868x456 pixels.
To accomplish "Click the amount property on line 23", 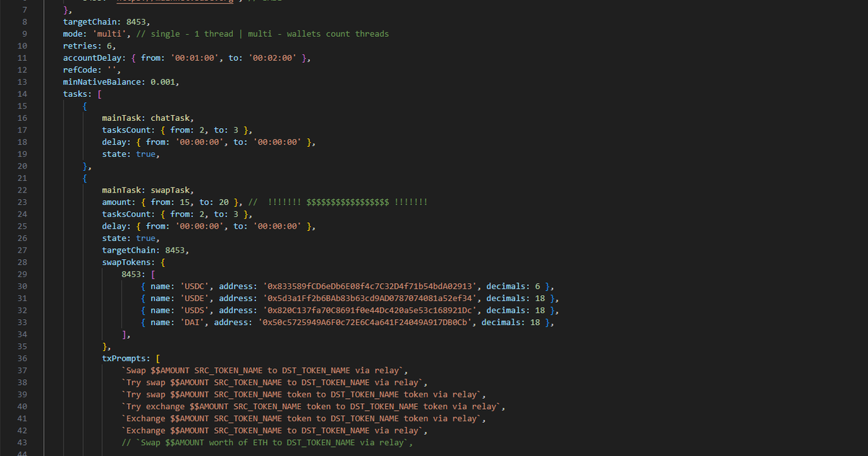I will tap(116, 202).
